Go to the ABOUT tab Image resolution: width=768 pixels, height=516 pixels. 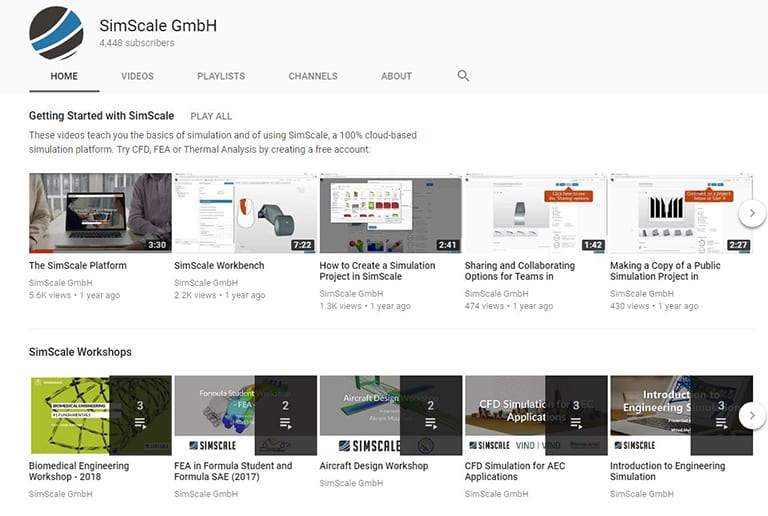[x=396, y=76]
